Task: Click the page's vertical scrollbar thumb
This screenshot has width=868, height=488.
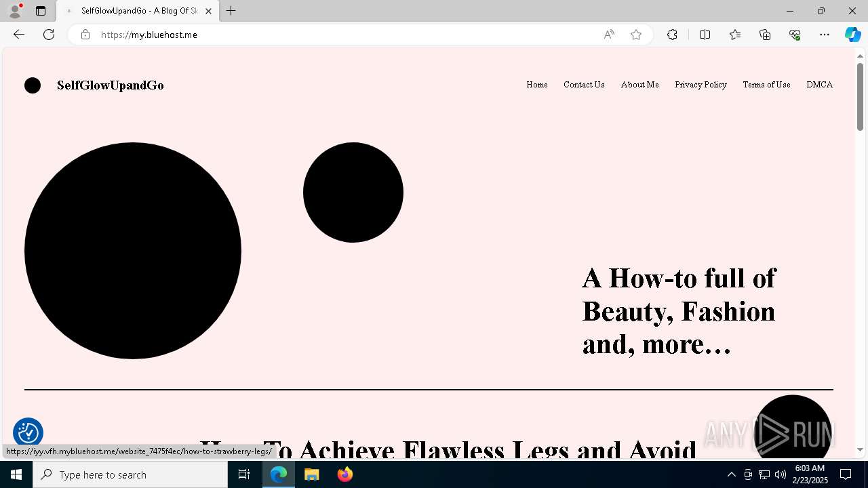Action: click(x=860, y=96)
